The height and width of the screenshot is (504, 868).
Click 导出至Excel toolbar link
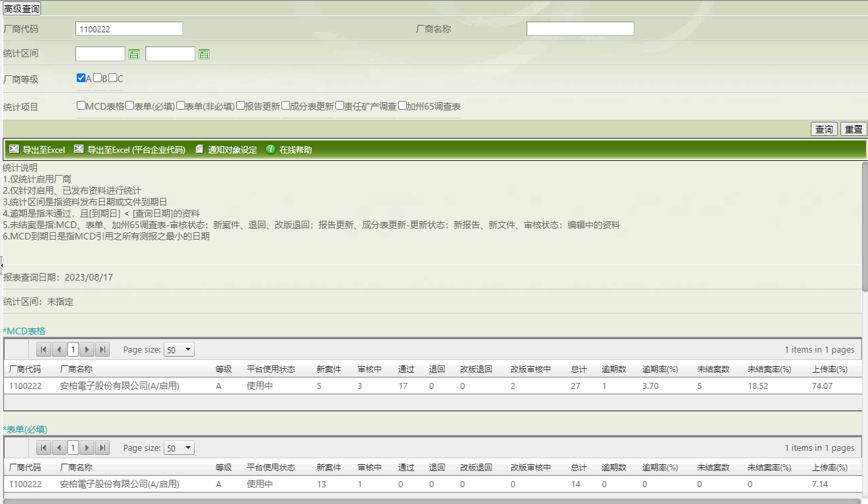click(x=44, y=150)
